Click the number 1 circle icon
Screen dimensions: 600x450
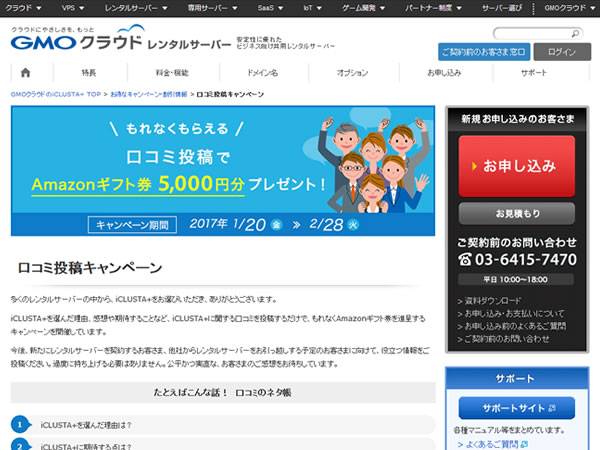(x=20, y=425)
